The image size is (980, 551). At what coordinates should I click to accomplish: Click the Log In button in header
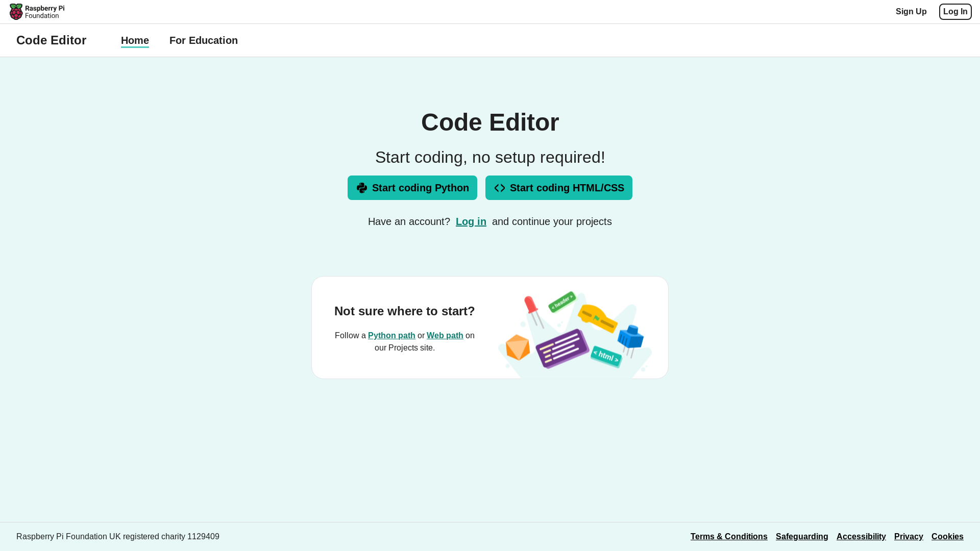click(955, 12)
